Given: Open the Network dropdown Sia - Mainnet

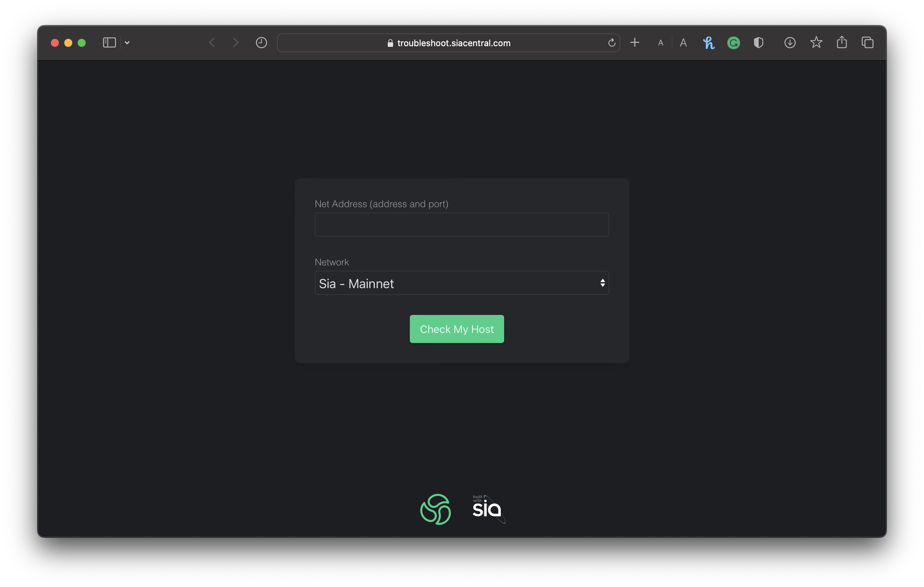Looking at the screenshot, I should [462, 283].
